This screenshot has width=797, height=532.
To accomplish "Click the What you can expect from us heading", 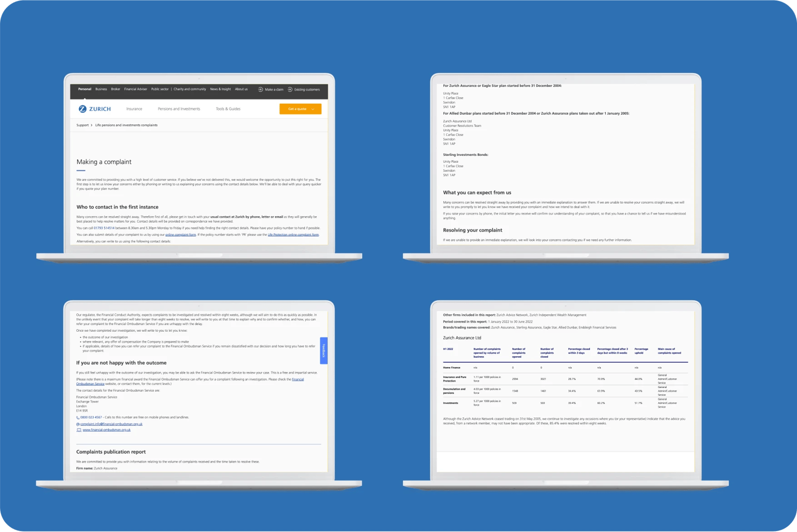I will (477, 193).
